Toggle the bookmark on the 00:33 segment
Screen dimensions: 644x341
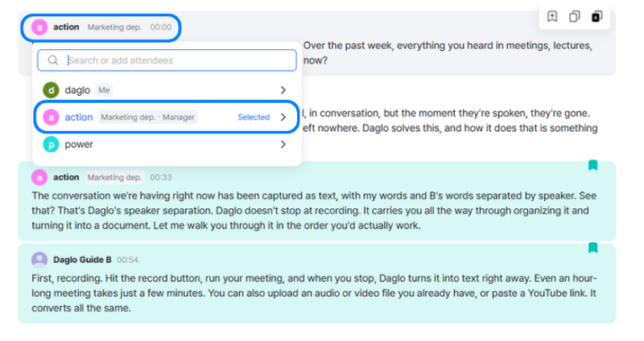pos(592,166)
